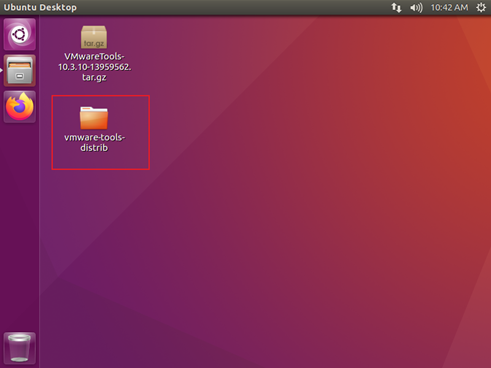Select the vmware-tools-distrib folder icon
Screen dimensions: 491x368
[94, 118]
